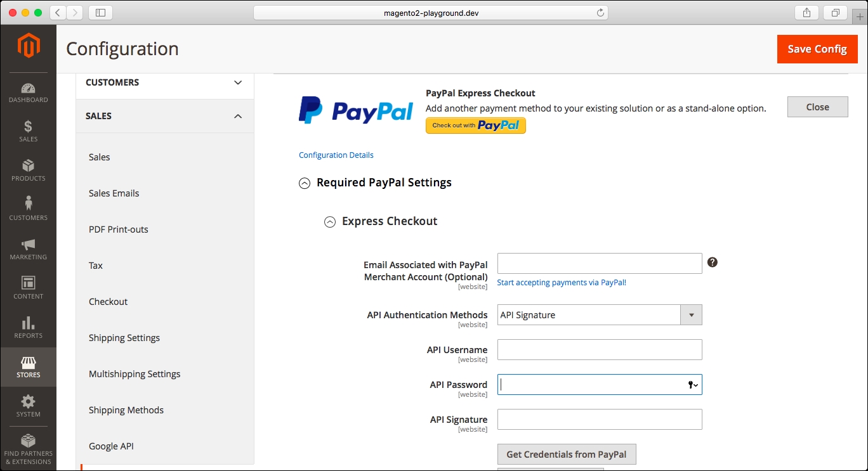The height and width of the screenshot is (471, 868).
Task: Select the PDF Print-outs tab
Action: (119, 229)
